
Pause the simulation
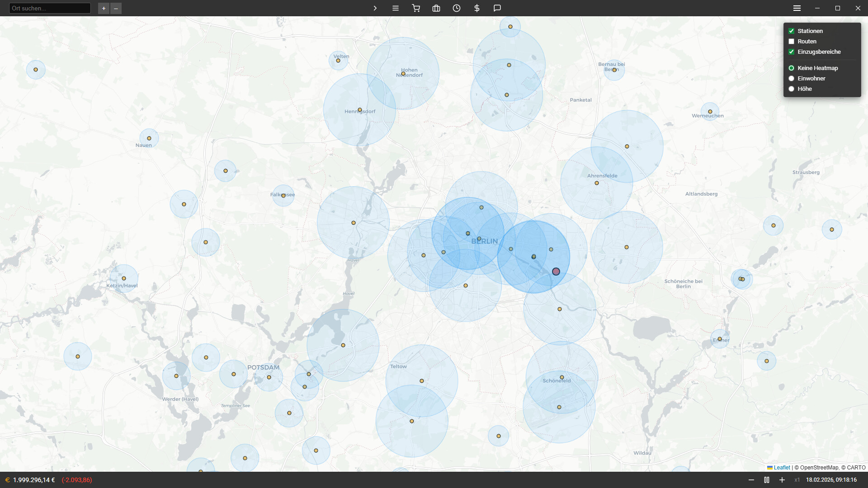tap(766, 480)
